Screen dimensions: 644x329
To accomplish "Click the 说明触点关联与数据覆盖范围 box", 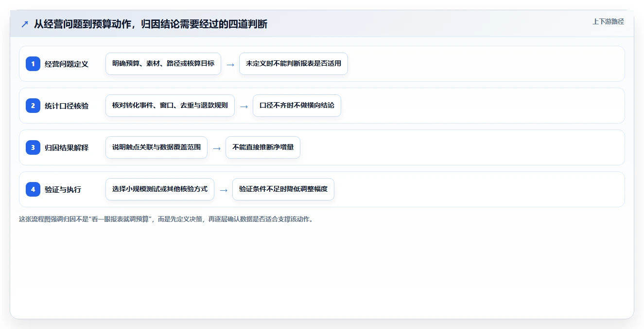I will click(157, 147).
